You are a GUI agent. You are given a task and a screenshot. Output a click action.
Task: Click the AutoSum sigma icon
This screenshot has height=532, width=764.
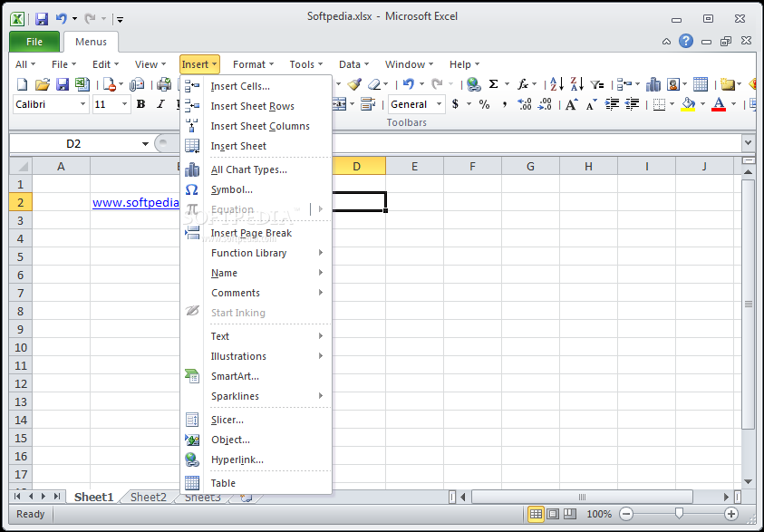point(494,84)
